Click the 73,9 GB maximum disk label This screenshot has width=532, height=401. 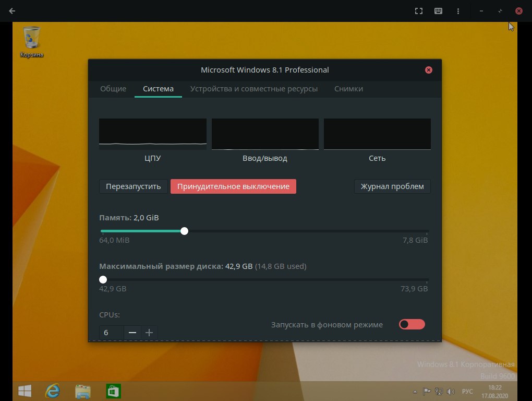[414, 289]
